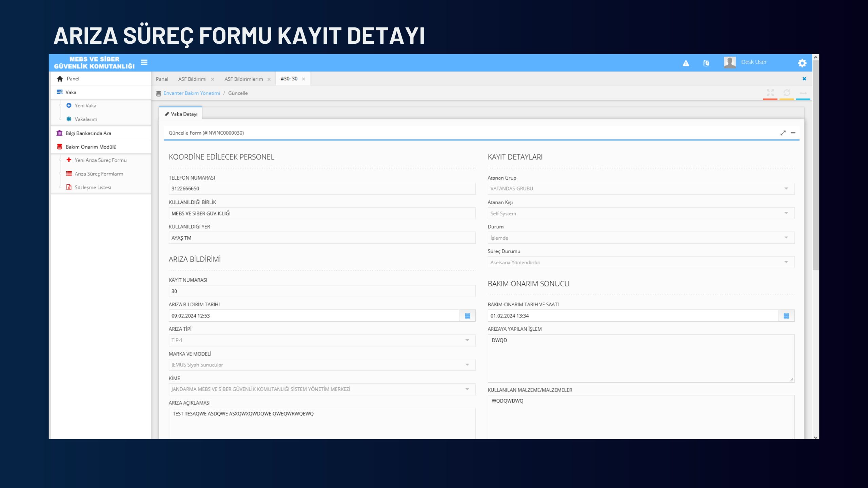The image size is (868, 488).
Task: Open the Arıza Tipi dropdown
Action: [322, 340]
